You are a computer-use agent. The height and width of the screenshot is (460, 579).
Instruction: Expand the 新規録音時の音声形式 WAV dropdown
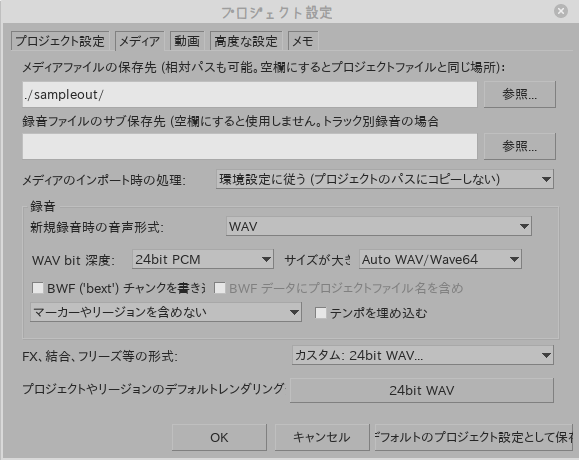coord(378,226)
